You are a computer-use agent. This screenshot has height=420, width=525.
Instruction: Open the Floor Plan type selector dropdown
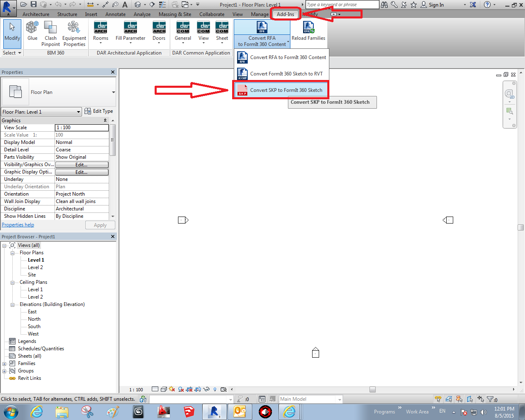(114, 92)
